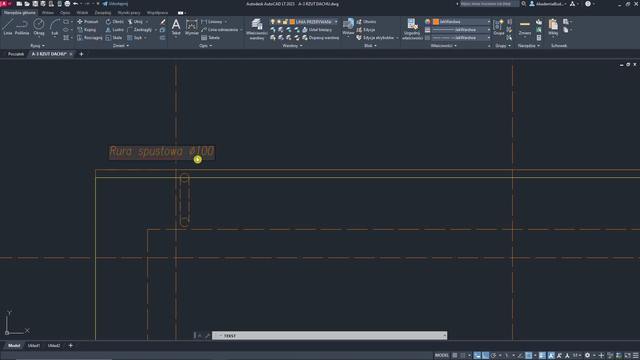Click the Przesuń (move) tool
Image resolution: width=640 pixels, height=360 pixels.
tap(88, 22)
